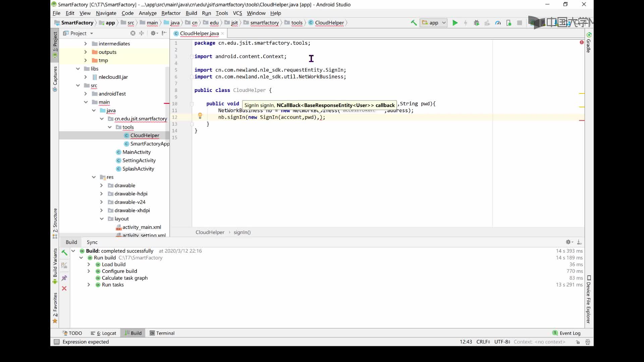Expand the Run tasks node
This screenshot has height=362, width=644.
click(89, 285)
